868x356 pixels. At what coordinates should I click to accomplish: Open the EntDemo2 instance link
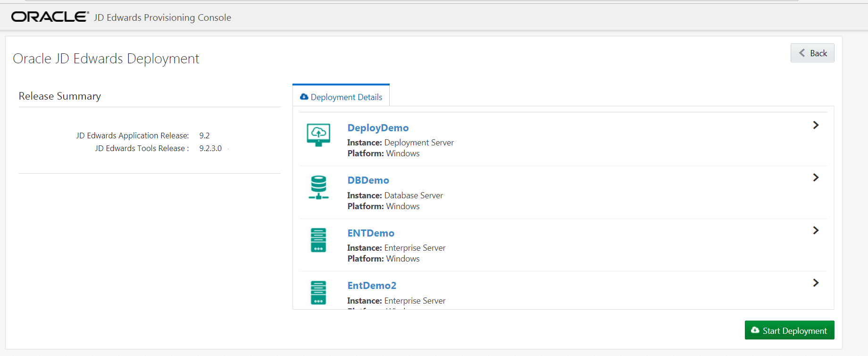[x=372, y=286]
